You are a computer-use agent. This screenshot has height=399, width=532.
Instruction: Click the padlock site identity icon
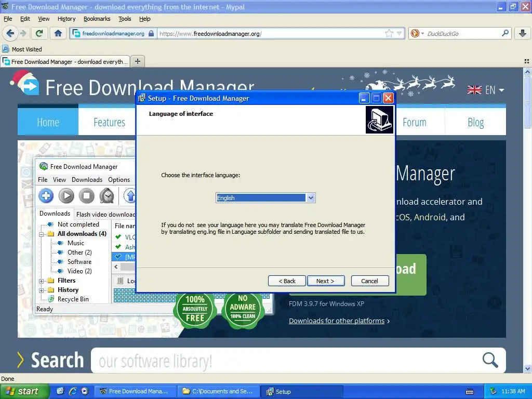click(x=151, y=33)
